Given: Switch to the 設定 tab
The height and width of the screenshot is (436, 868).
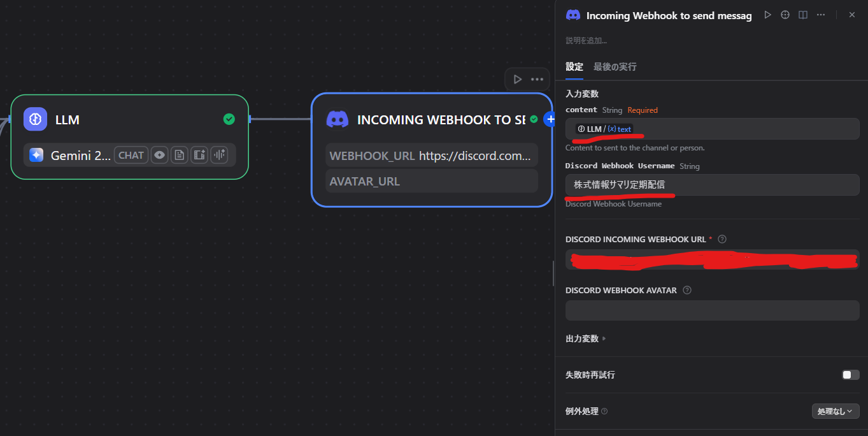Looking at the screenshot, I should coord(574,66).
